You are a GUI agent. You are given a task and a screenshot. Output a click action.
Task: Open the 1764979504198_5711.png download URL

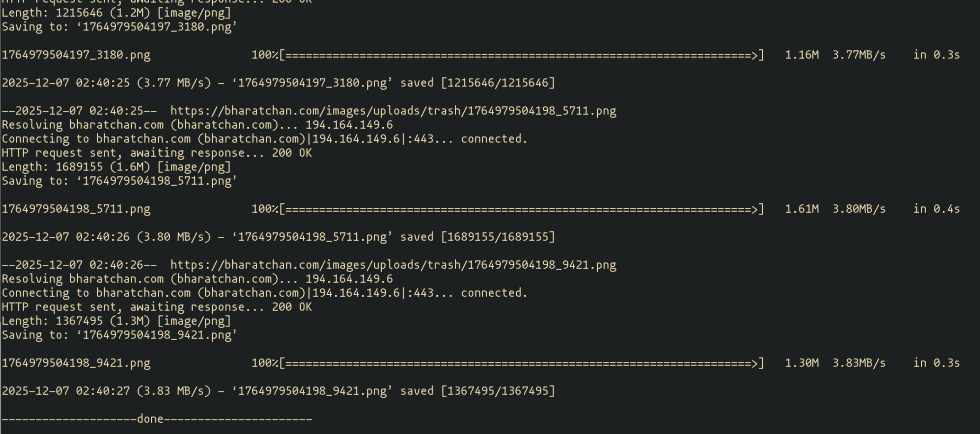tap(393, 111)
